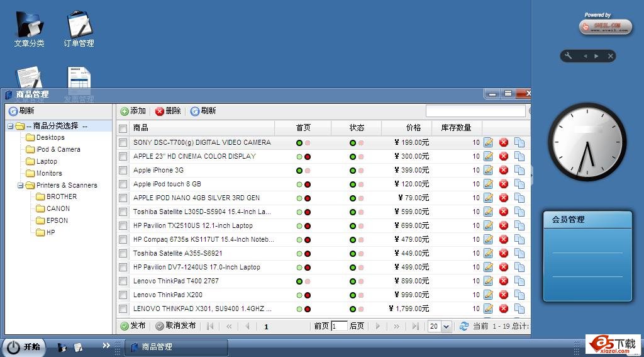Image resolution: width=644 pixels, height=357 pixels.
Task: Close the sidebar with the X icon
Action: point(610,56)
